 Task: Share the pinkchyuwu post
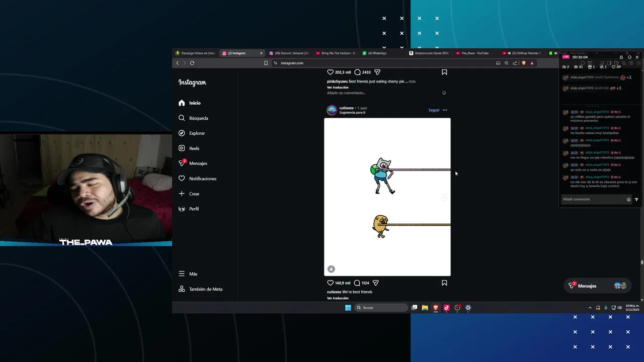pyautogui.click(x=377, y=72)
